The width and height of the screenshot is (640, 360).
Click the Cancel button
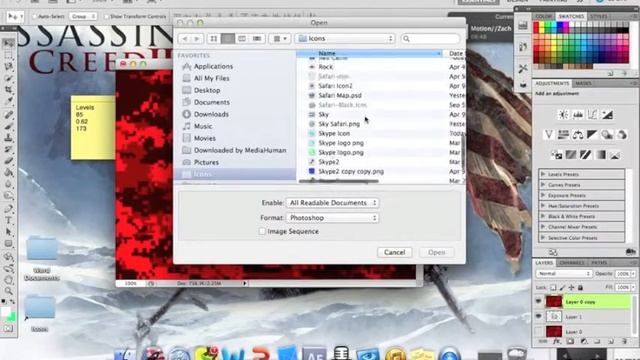point(395,252)
